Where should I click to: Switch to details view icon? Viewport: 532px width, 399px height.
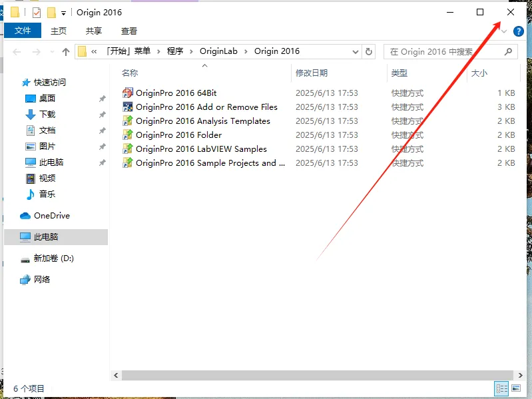coord(502,388)
